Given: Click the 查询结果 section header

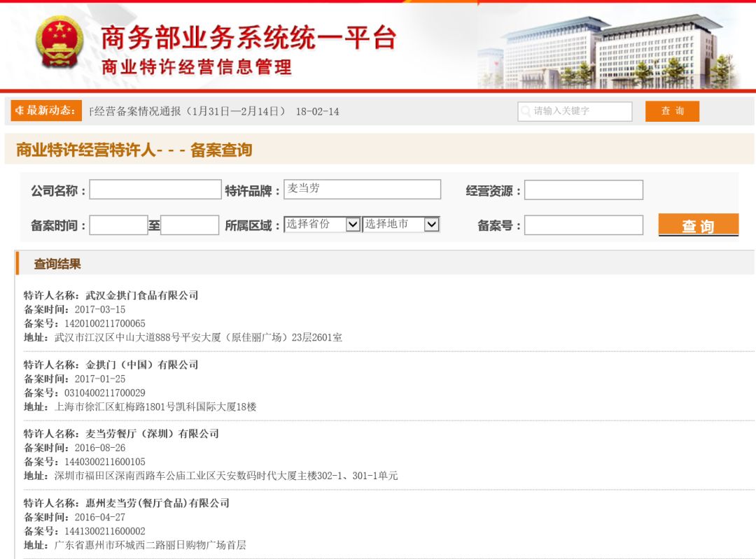Looking at the screenshot, I should [x=57, y=264].
